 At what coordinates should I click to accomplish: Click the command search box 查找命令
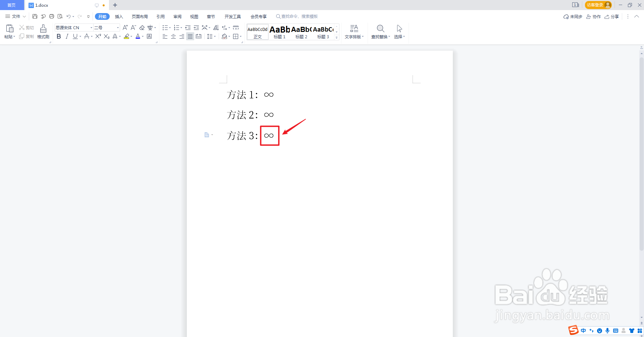297,16
